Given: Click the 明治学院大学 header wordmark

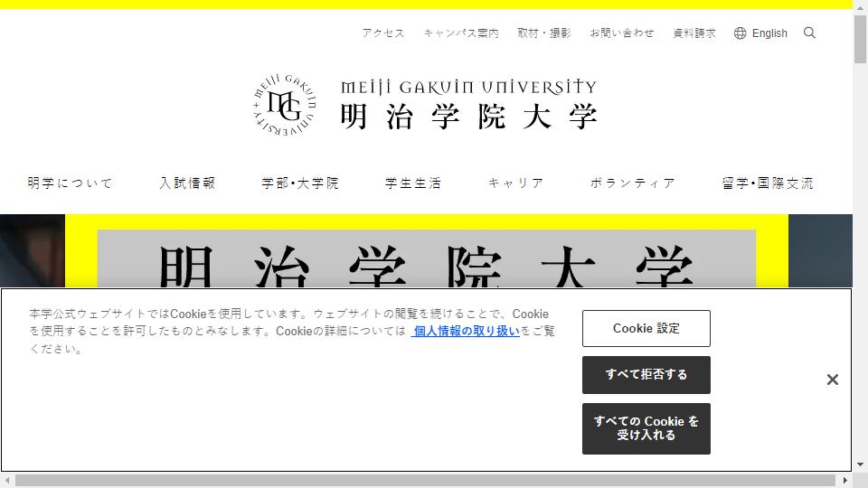Looking at the screenshot, I should [468, 104].
